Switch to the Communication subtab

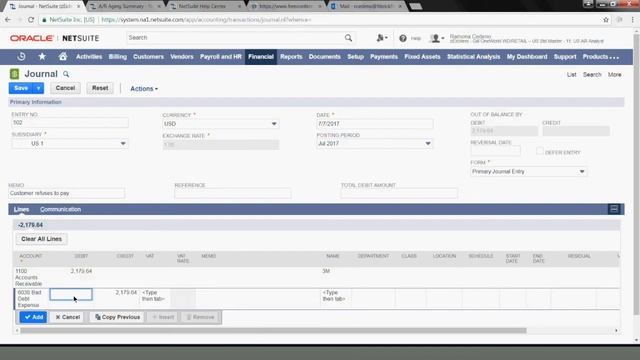pyautogui.click(x=60, y=209)
